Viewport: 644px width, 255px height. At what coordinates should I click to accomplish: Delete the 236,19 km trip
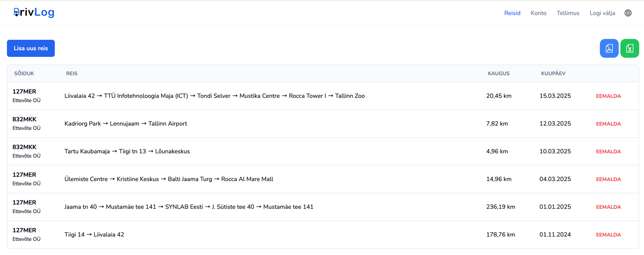[x=608, y=207]
